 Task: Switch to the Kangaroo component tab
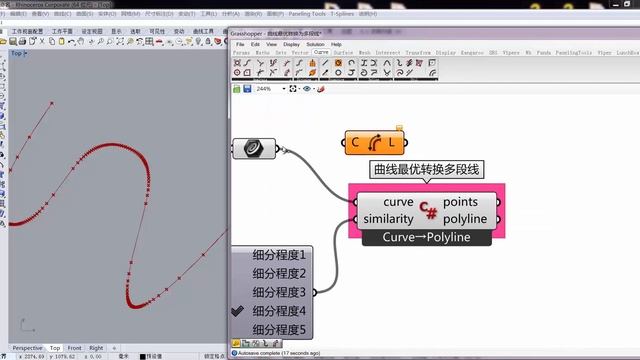tap(472, 53)
